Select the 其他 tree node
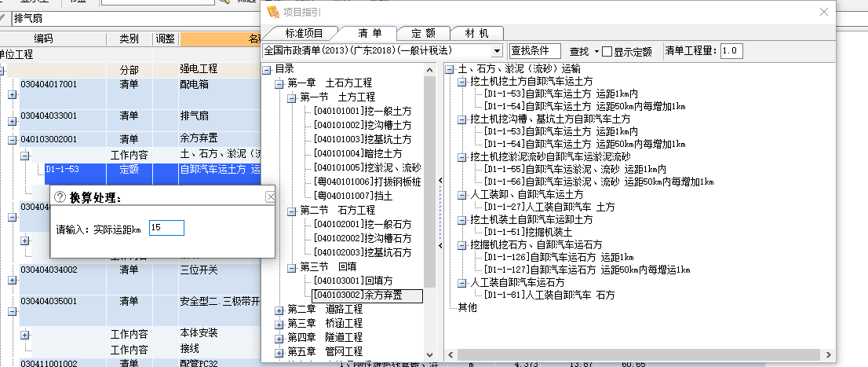The width and height of the screenshot is (868, 367). 467,308
